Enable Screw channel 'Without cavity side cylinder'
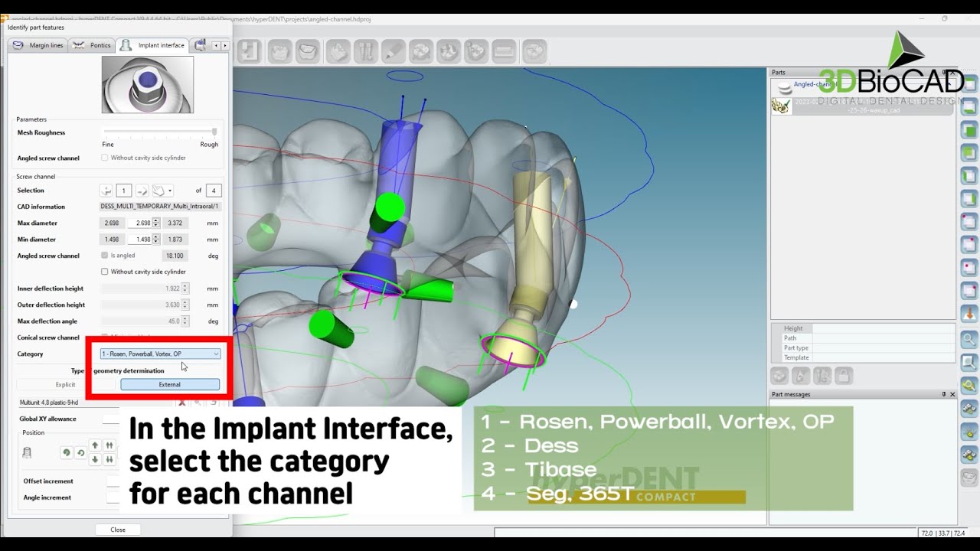This screenshot has width=980, height=551. [105, 272]
